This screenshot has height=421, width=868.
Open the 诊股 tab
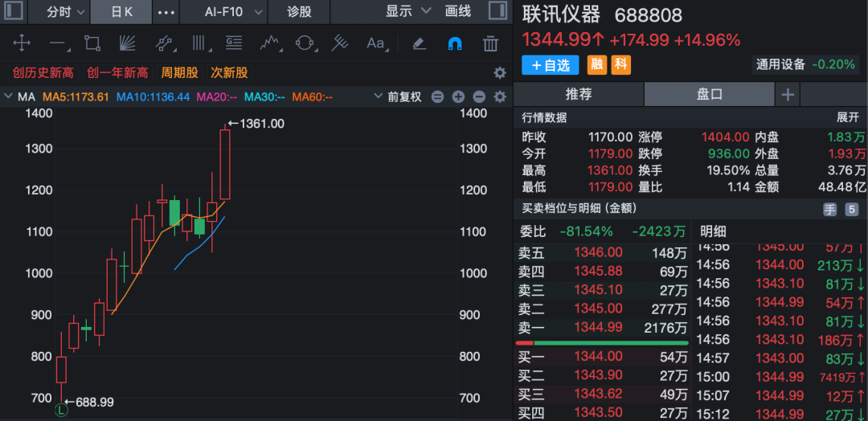pos(300,11)
